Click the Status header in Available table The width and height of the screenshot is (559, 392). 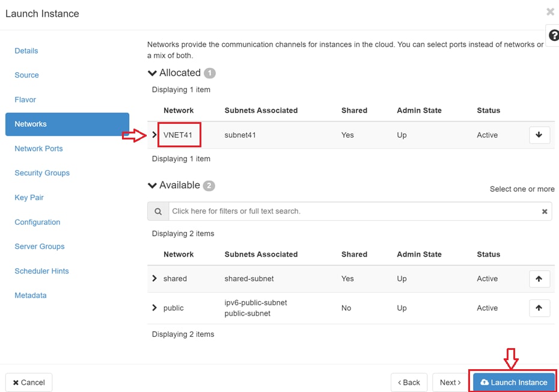pyautogui.click(x=489, y=254)
